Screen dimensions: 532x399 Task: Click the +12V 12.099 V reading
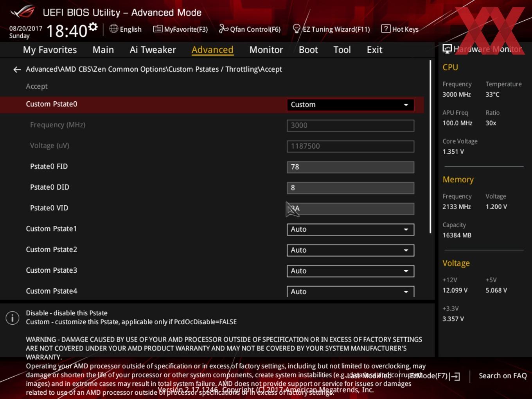[455, 290]
